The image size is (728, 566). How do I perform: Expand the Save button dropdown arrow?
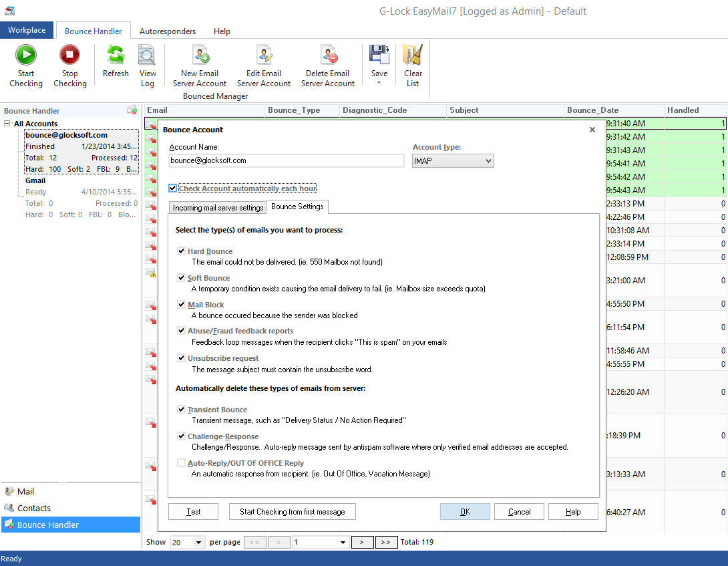pos(379,83)
